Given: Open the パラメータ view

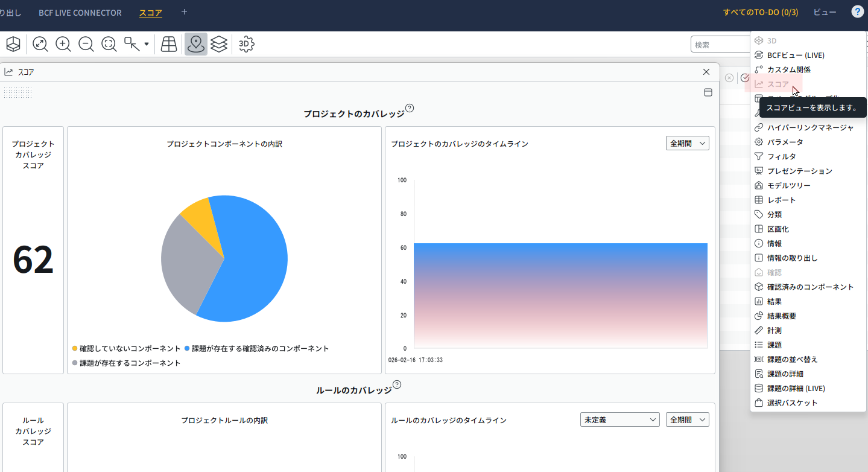Looking at the screenshot, I should [808, 142].
